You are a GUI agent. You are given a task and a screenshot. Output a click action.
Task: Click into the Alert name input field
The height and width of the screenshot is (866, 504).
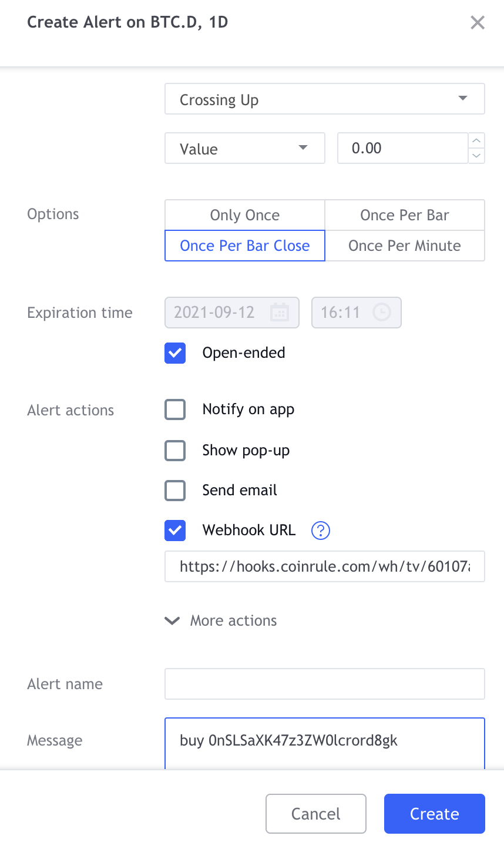(x=325, y=684)
